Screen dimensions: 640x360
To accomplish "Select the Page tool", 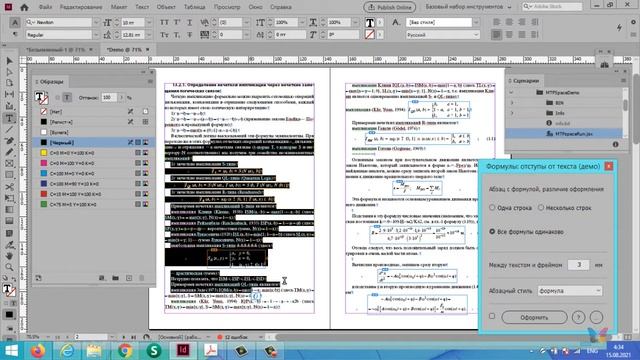I will click(x=9, y=83).
